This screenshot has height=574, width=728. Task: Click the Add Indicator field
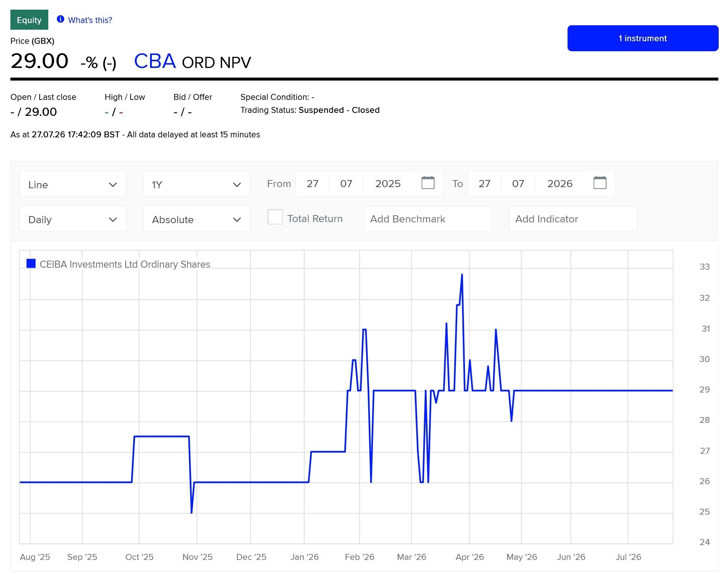573,219
